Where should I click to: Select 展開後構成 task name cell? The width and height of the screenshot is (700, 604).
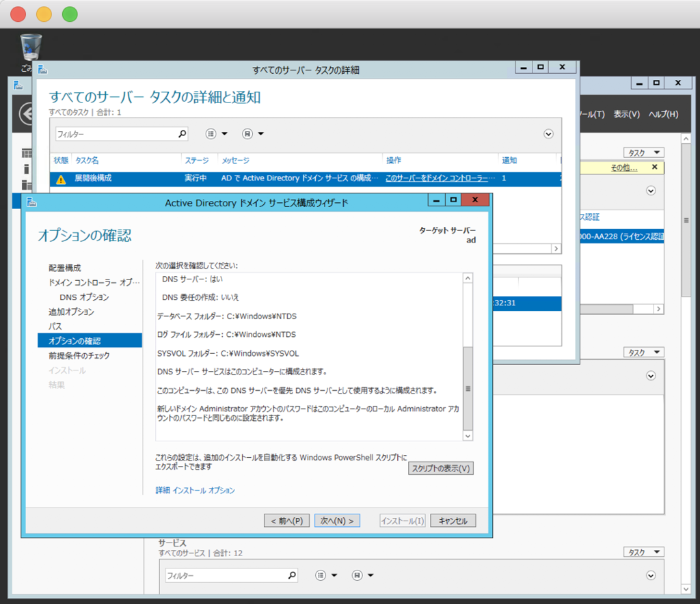click(x=93, y=178)
